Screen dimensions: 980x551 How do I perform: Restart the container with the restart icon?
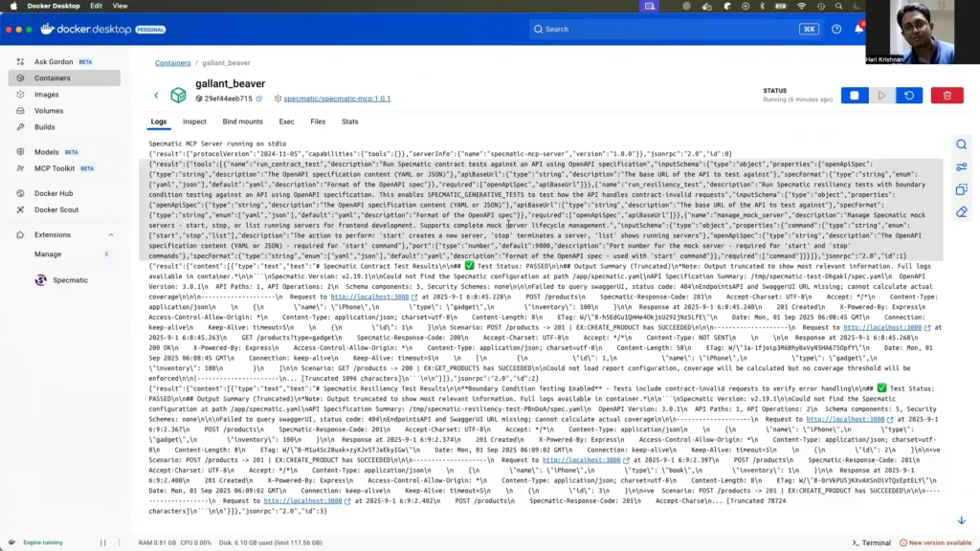point(908,96)
